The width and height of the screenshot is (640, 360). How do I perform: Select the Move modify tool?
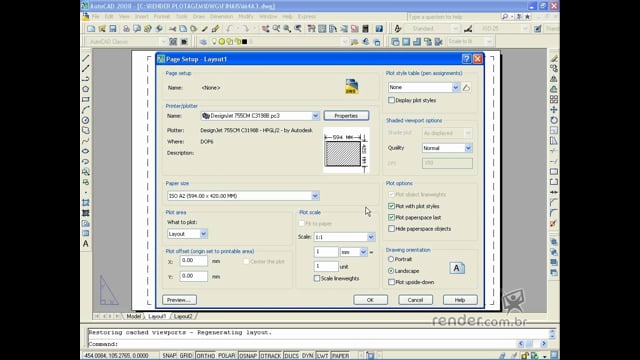point(554,109)
